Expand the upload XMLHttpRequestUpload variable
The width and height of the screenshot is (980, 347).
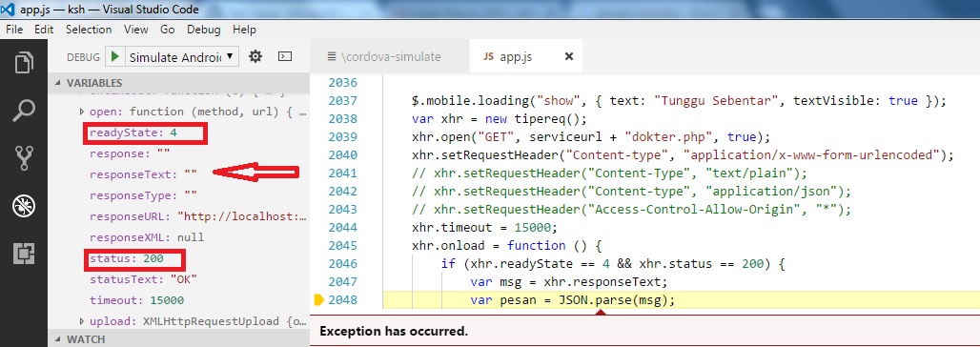coord(82,321)
